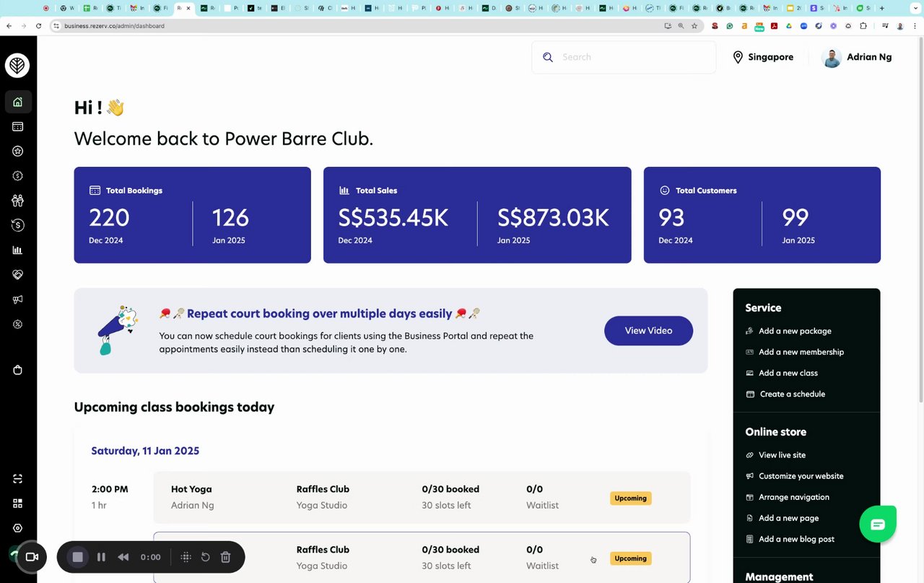Open the calendar schedule sidebar icon
The height and width of the screenshot is (583, 924).
point(18,126)
